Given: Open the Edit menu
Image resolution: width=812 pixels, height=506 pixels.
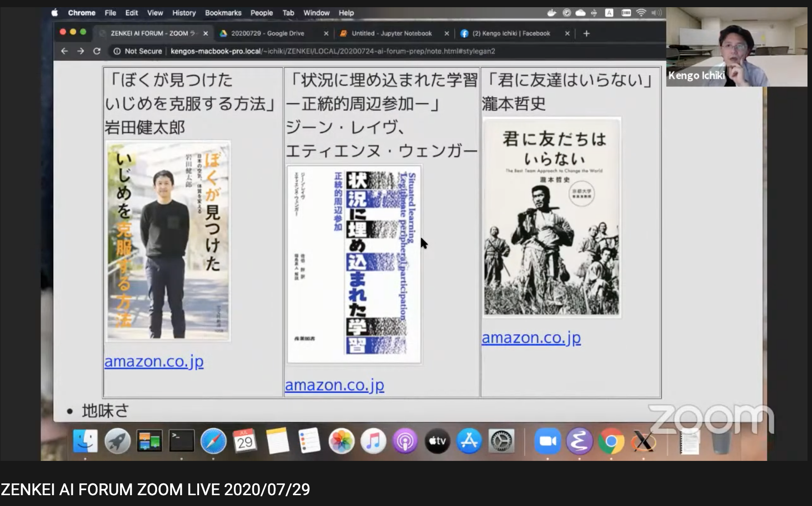Looking at the screenshot, I should (131, 13).
